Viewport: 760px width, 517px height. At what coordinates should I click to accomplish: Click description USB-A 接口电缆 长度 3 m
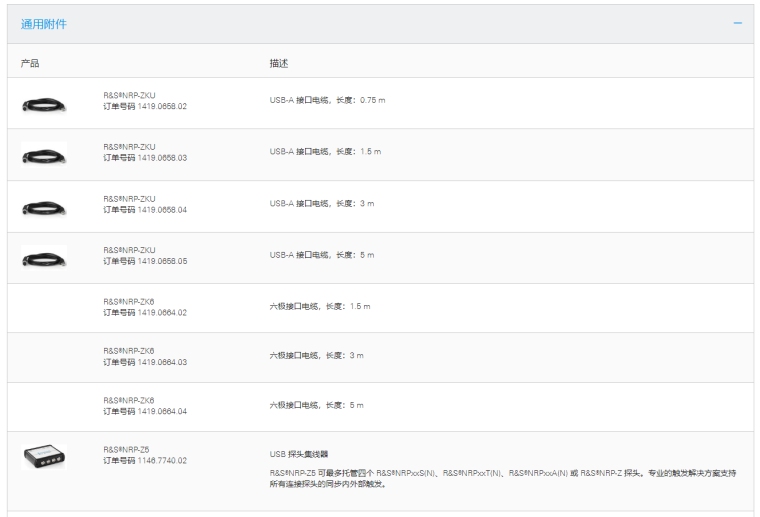[x=322, y=204]
